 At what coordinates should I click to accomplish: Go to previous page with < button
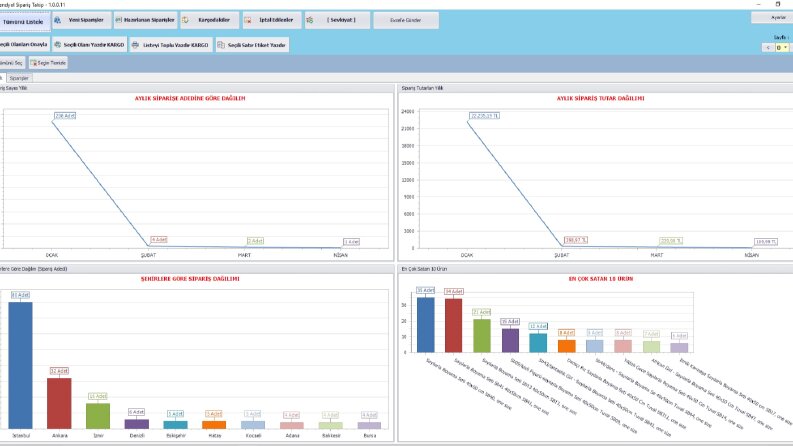768,48
